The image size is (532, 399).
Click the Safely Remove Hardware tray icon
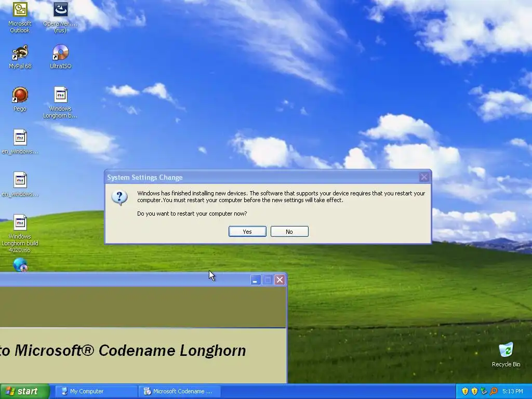(x=484, y=391)
